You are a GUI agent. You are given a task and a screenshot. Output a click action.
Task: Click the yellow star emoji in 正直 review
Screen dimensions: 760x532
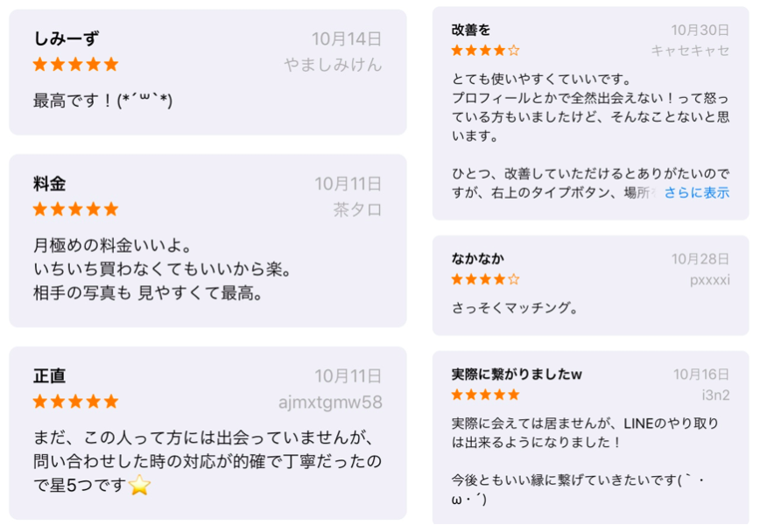click(x=139, y=485)
